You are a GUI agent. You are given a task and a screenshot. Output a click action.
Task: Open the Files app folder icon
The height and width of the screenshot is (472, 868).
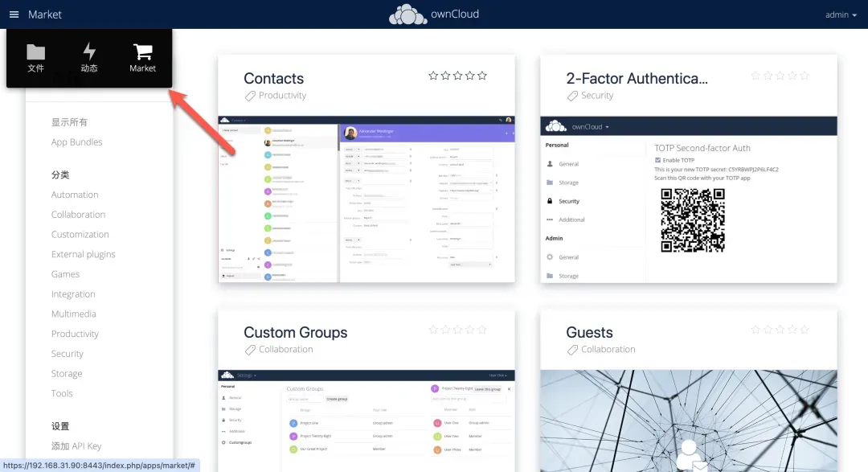[35, 53]
